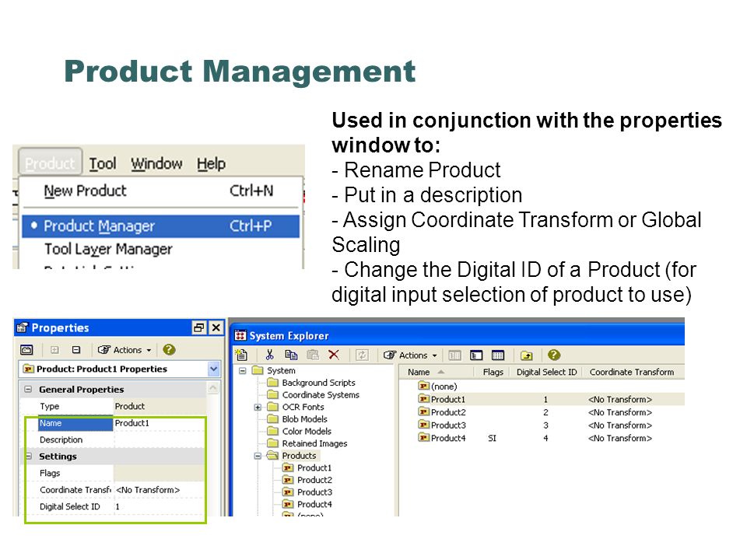Select the (none) row in product list
This screenshot has height=560, width=747.
click(542, 387)
